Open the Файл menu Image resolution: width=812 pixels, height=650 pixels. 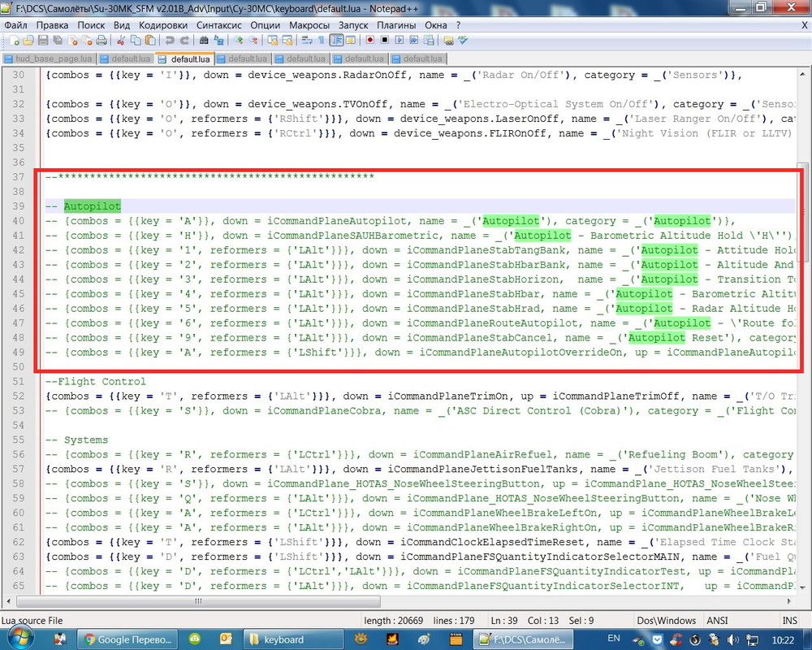point(15,25)
